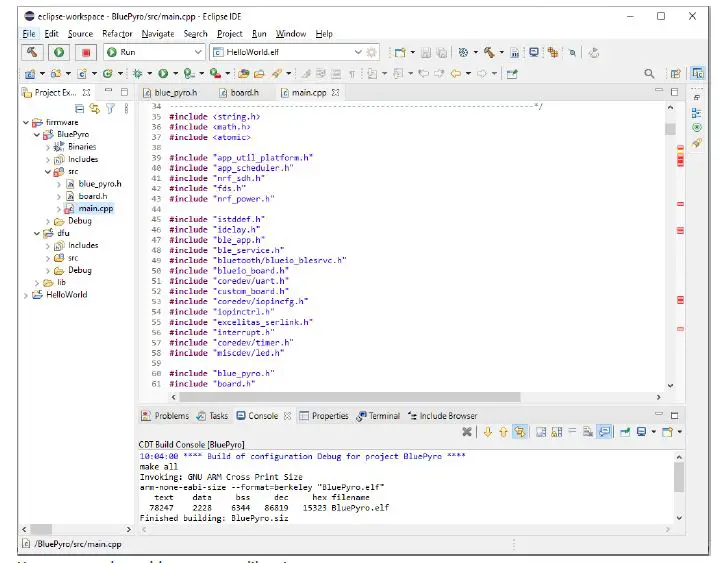Click the Search magnifier icon in toolbar
The image size is (723, 563).
pos(649,74)
